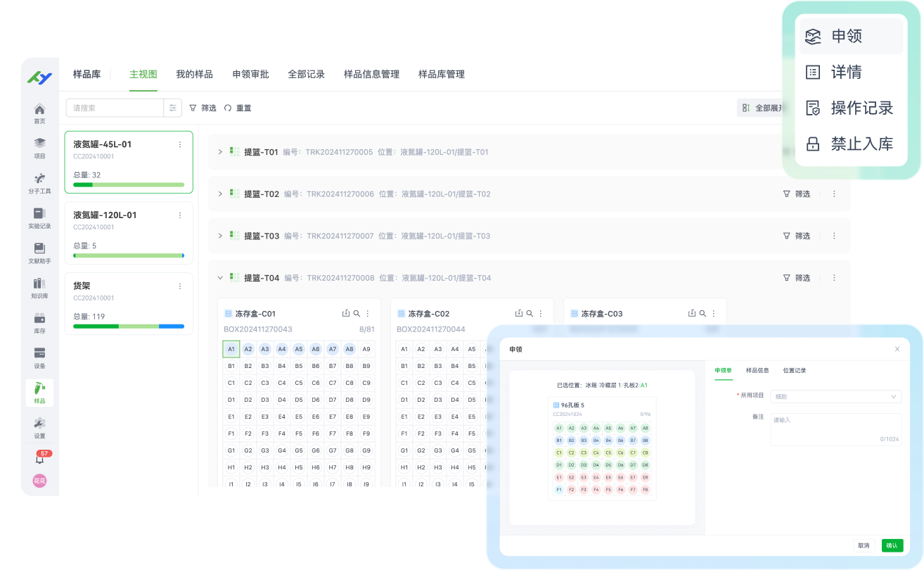Viewport: 924px width, 570px height.
Task: Open 设备 equipment in the sidebar
Action: click(39, 357)
